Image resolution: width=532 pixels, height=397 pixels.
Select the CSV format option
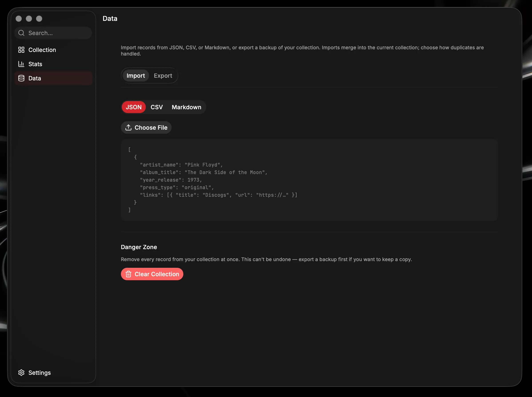click(157, 107)
